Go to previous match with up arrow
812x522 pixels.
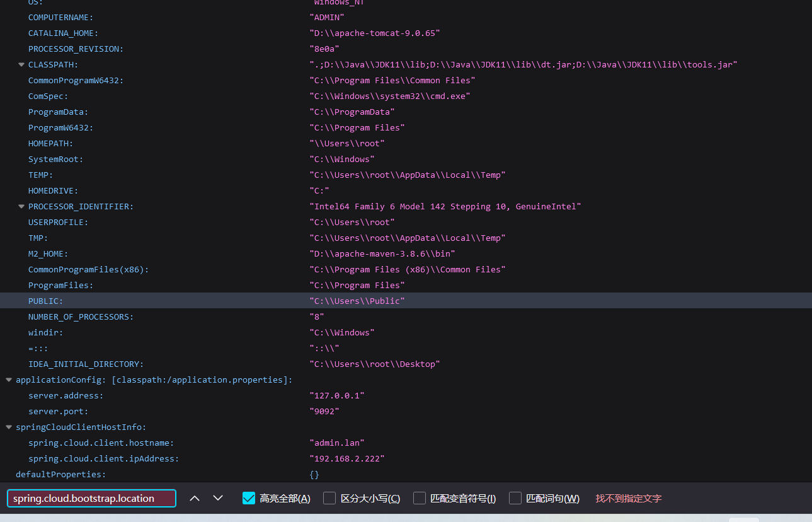pyautogui.click(x=195, y=498)
